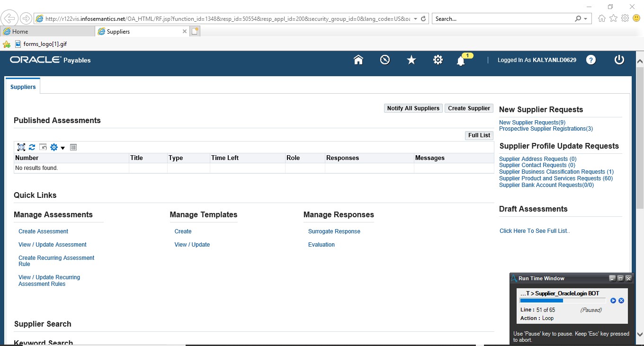Screen dimensions: 644x346
Task: Switch to the Home browser tab
Action: click(x=47, y=31)
